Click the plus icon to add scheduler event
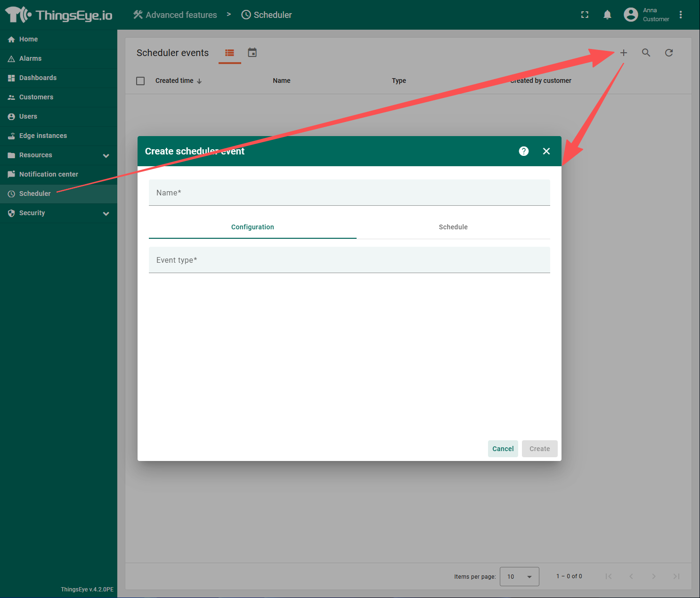The image size is (700, 598). click(623, 53)
